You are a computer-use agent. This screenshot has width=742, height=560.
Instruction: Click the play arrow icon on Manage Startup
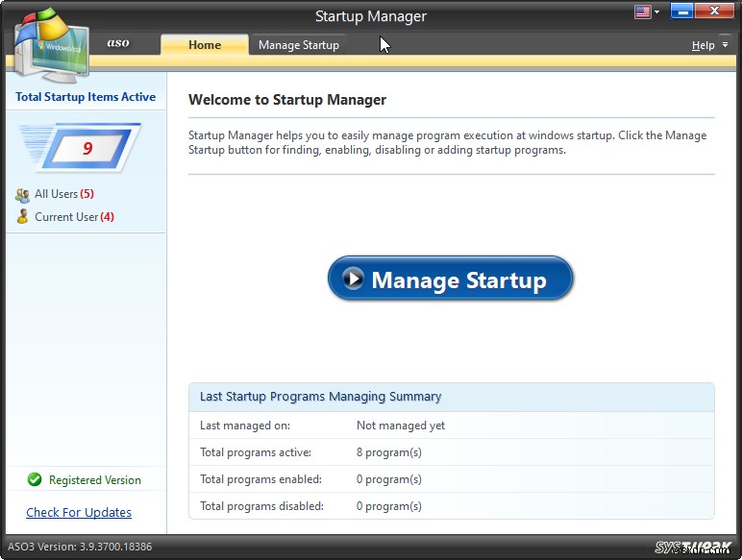point(353,279)
